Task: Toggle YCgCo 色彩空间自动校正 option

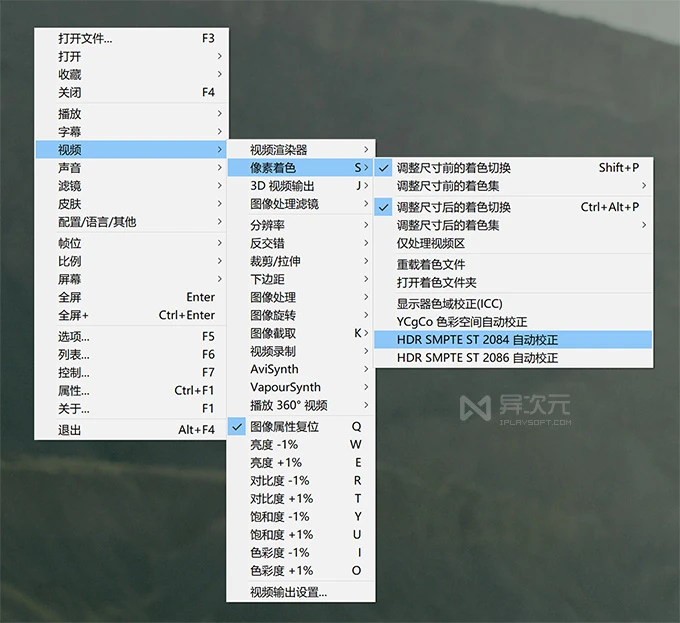Action: point(513,322)
